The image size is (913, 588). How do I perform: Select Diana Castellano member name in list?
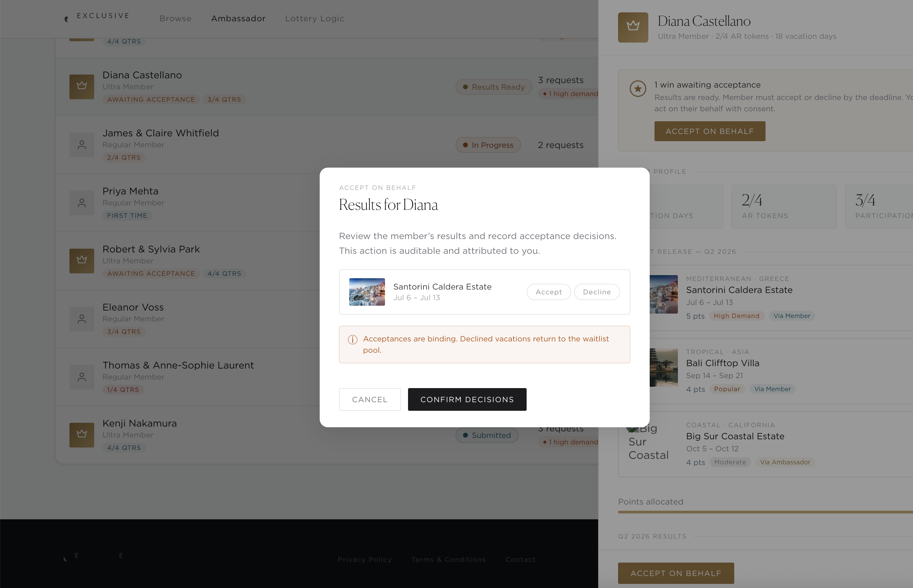142,75
